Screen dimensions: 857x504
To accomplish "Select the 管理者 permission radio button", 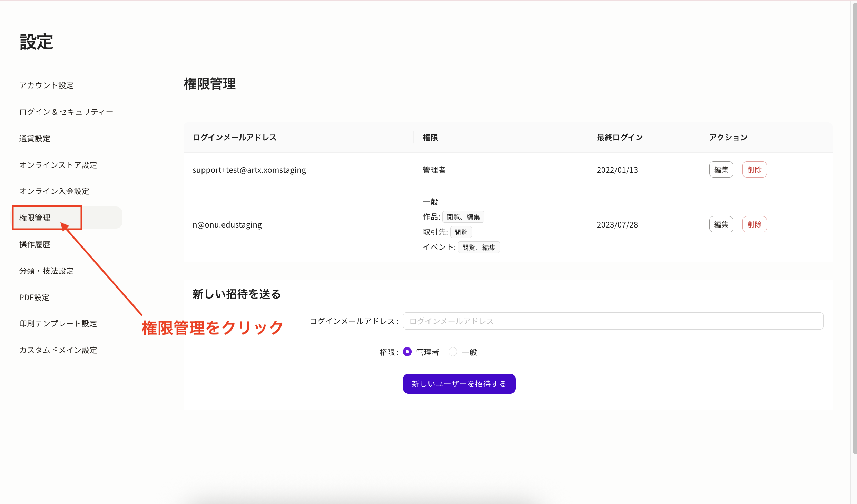I will [x=407, y=352].
